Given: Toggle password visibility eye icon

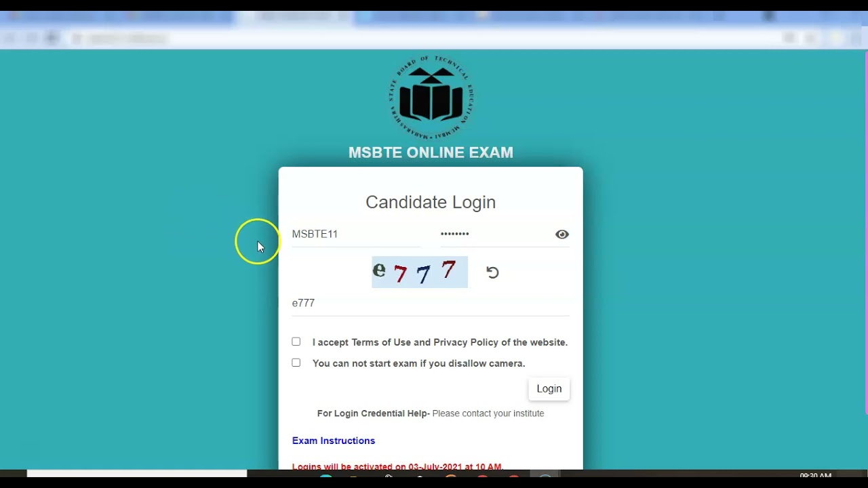Looking at the screenshot, I should tap(561, 235).
